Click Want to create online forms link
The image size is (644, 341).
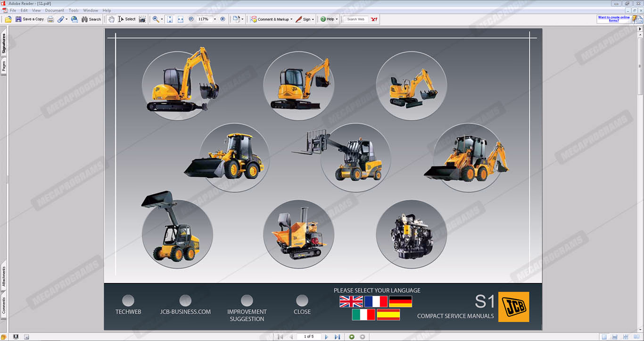(613, 19)
